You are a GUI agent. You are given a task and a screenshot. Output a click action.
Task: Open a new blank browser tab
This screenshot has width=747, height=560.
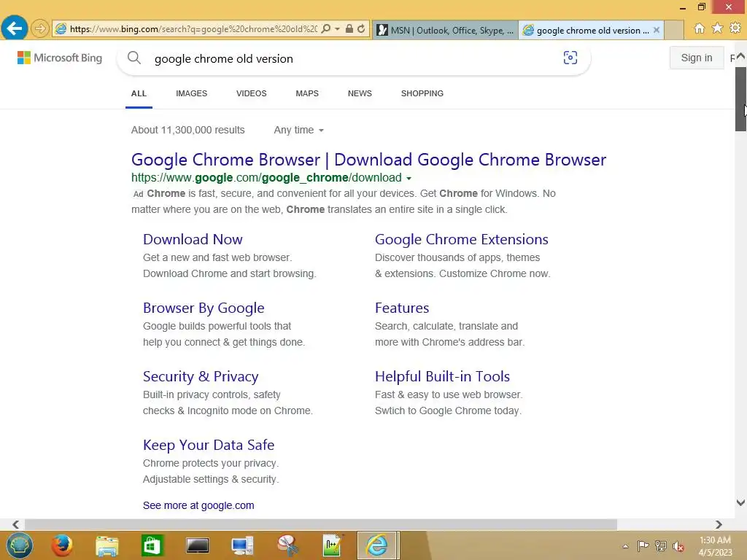pyautogui.click(x=673, y=30)
